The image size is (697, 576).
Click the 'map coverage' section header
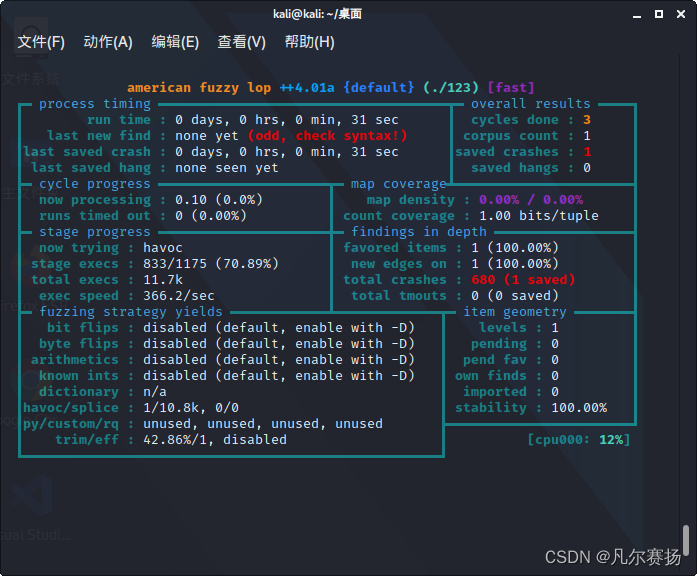click(x=398, y=184)
